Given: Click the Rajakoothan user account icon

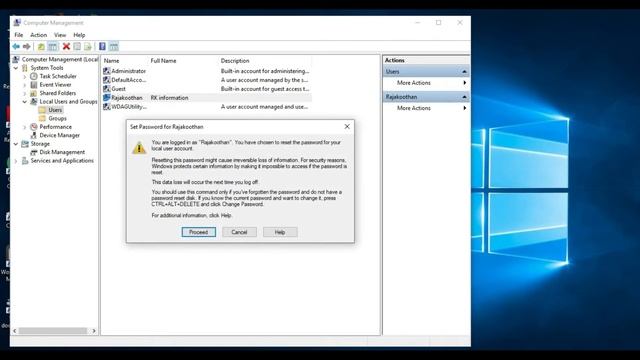Looking at the screenshot, I should pos(107,98).
